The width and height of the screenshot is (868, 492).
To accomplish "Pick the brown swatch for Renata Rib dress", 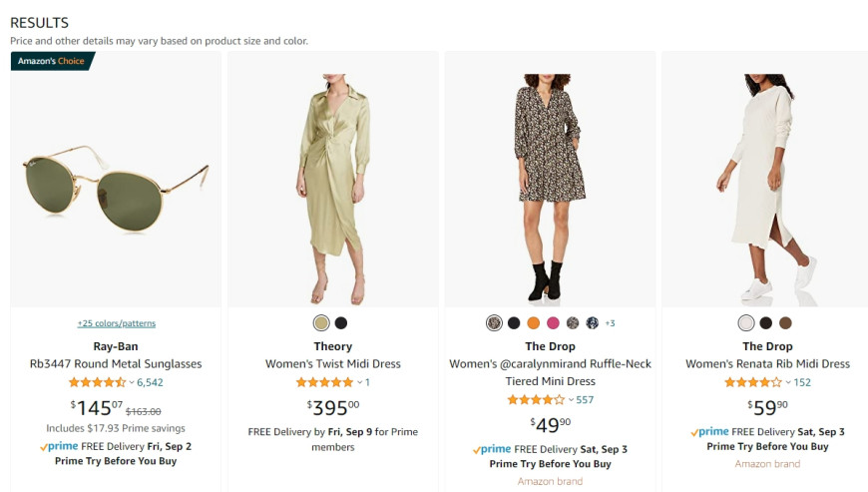I will (x=785, y=322).
